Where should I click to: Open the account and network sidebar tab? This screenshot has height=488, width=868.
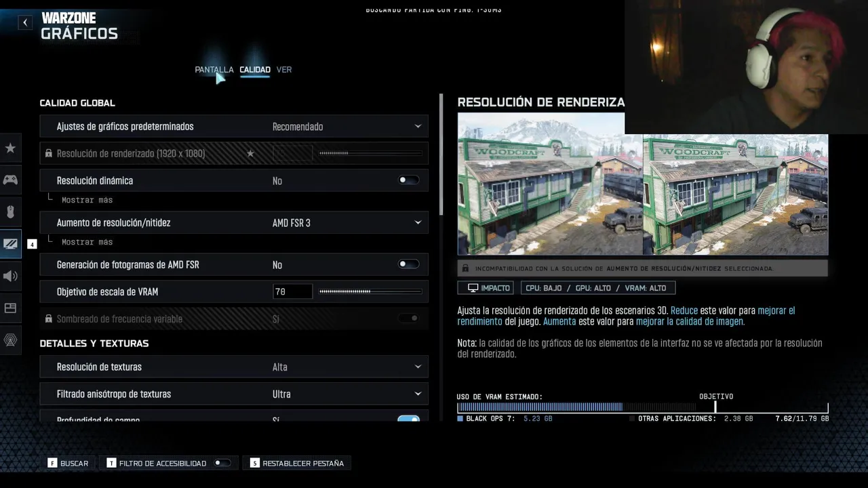[10, 340]
